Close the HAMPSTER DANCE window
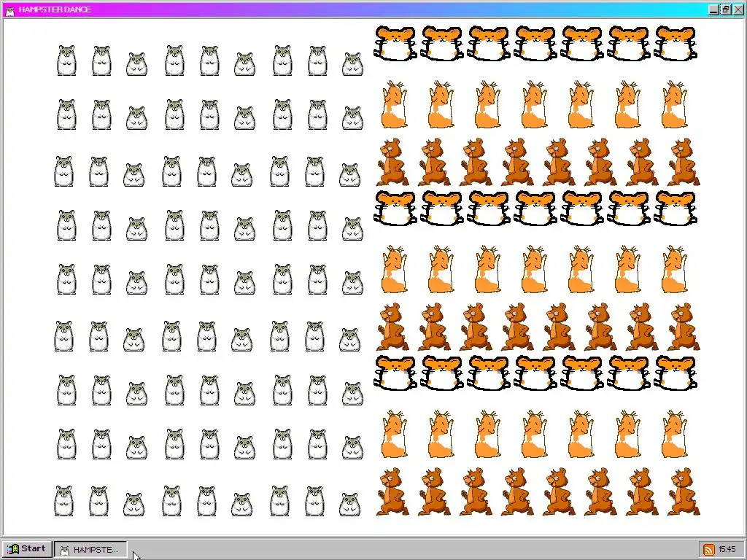Screen dimensions: 747x560 [738, 9]
